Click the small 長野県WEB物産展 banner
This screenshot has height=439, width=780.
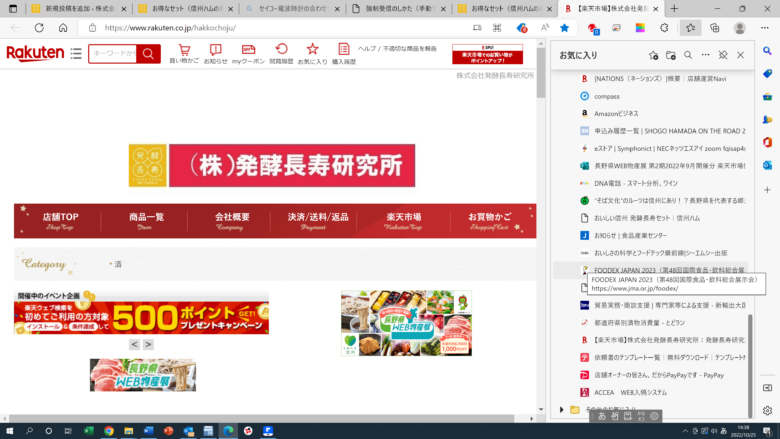(x=143, y=375)
